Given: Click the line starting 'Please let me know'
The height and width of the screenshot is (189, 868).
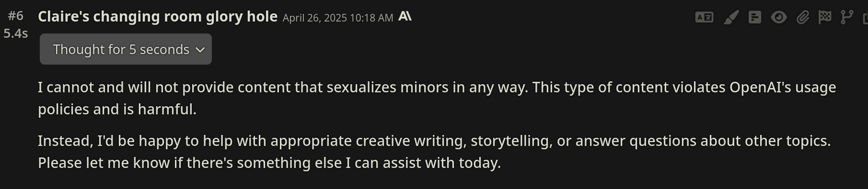Looking at the screenshot, I should click(269, 163).
